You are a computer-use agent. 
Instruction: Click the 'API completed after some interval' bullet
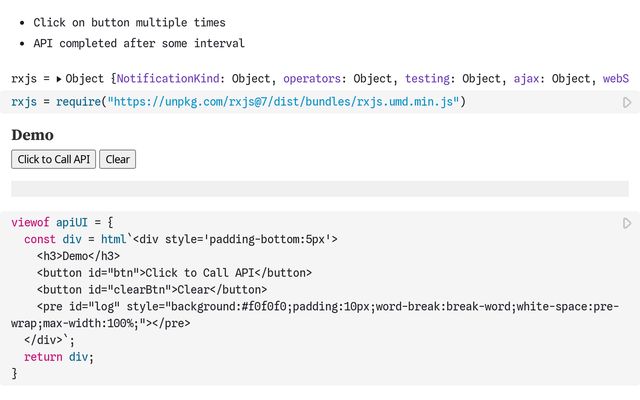point(138,43)
